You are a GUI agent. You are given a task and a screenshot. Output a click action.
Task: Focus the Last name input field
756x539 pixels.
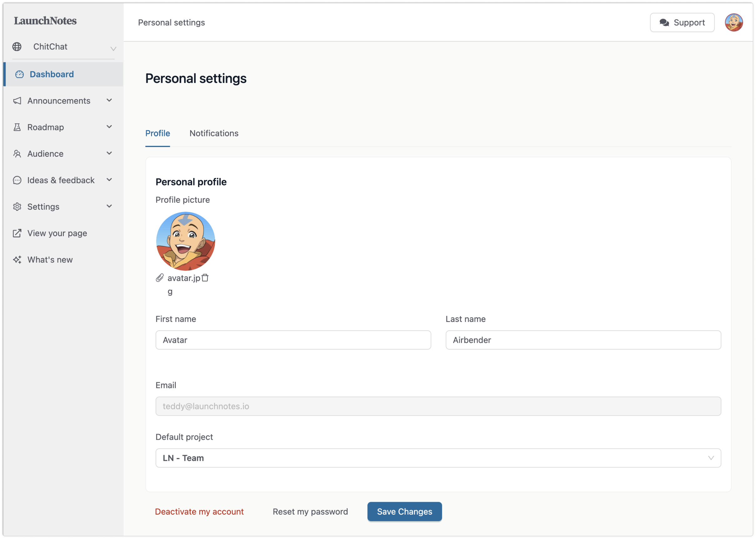coord(583,340)
